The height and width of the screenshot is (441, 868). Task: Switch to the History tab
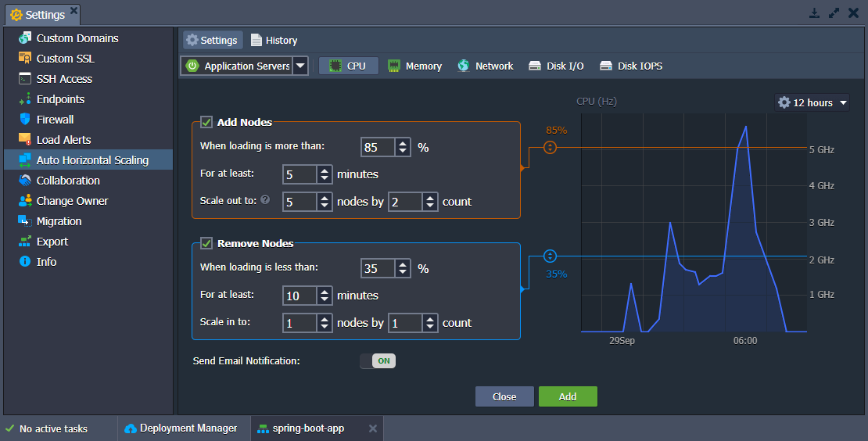click(274, 41)
